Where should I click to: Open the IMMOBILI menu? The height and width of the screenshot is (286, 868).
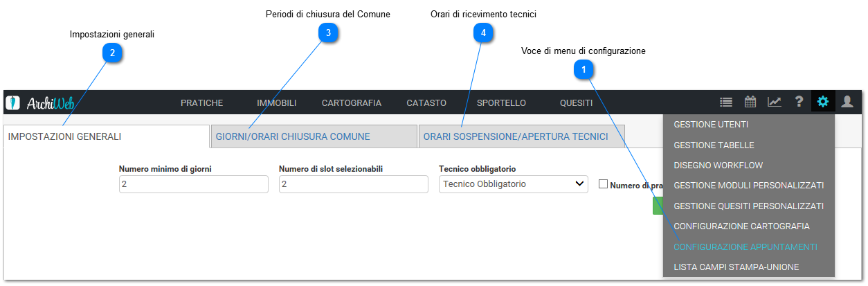click(276, 102)
